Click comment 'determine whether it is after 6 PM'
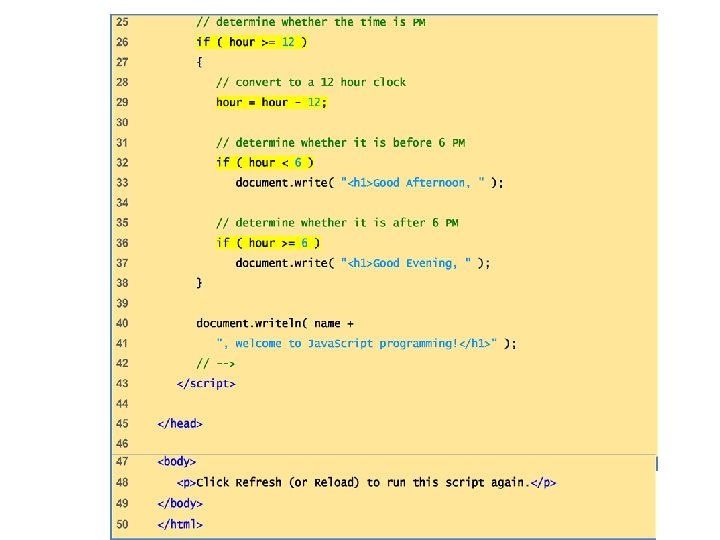720x540 pixels. pyautogui.click(x=338, y=223)
